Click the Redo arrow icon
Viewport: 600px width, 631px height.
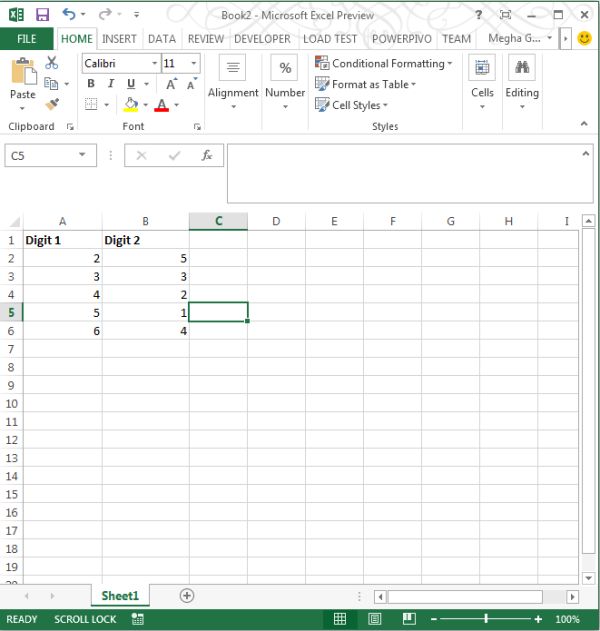pos(105,14)
